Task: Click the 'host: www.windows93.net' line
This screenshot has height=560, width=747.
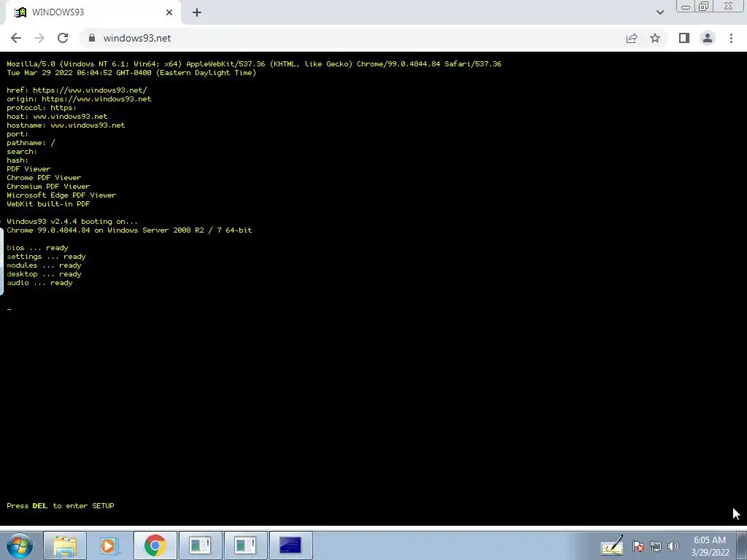Action: (x=57, y=117)
